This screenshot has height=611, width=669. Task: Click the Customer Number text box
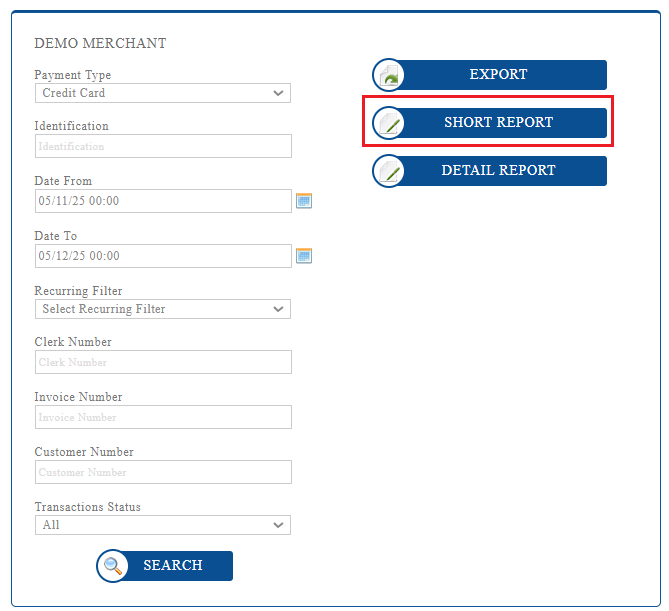pyautogui.click(x=162, y=472)
